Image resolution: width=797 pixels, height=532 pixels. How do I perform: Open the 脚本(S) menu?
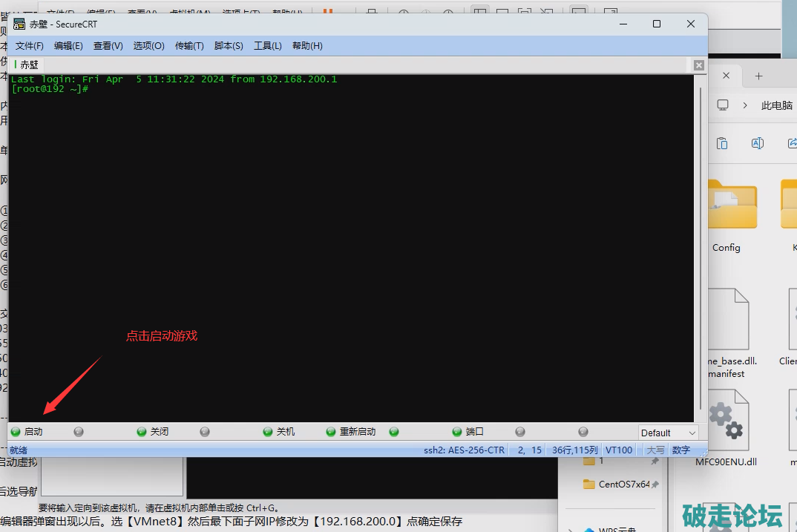pos(229,46)
